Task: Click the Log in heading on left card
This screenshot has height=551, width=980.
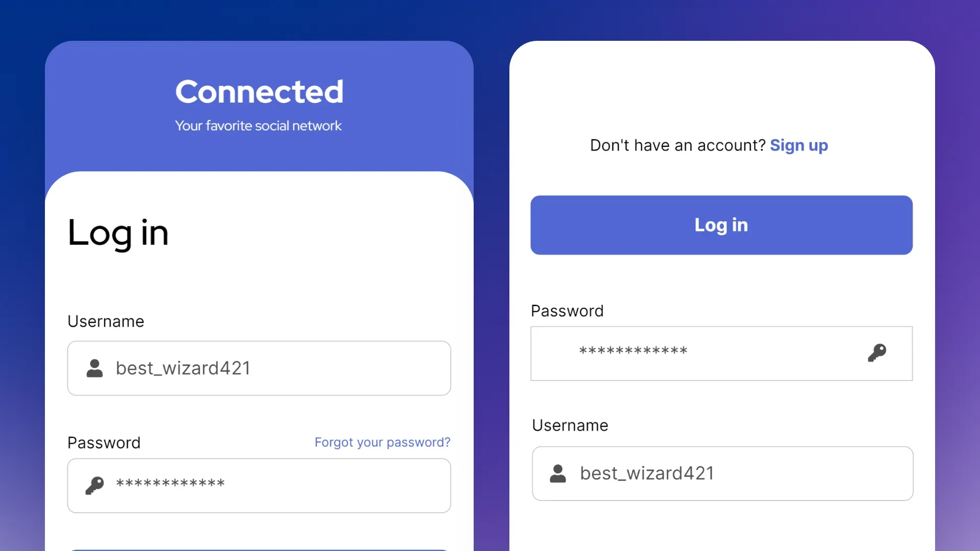Action: (118, 233)
